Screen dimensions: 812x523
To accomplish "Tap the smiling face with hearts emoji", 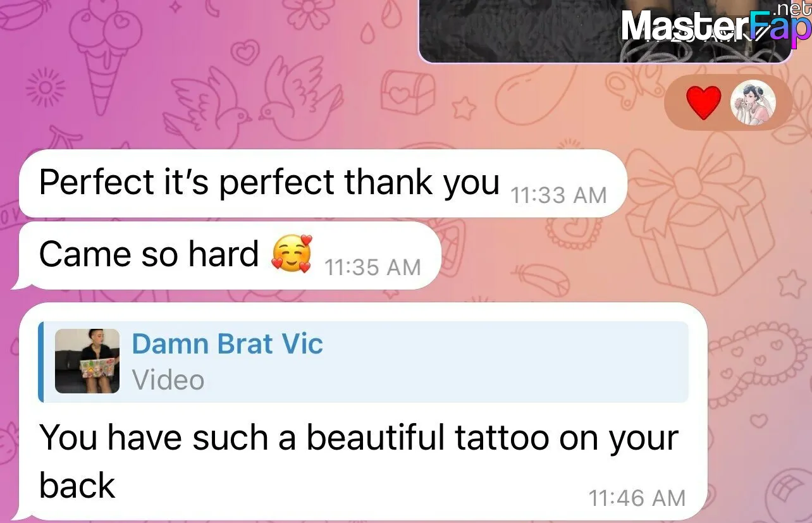I will point(291,255).
